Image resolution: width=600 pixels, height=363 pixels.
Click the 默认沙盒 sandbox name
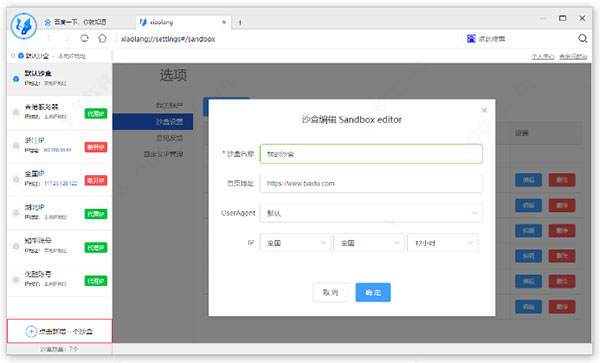click(38, 73)
